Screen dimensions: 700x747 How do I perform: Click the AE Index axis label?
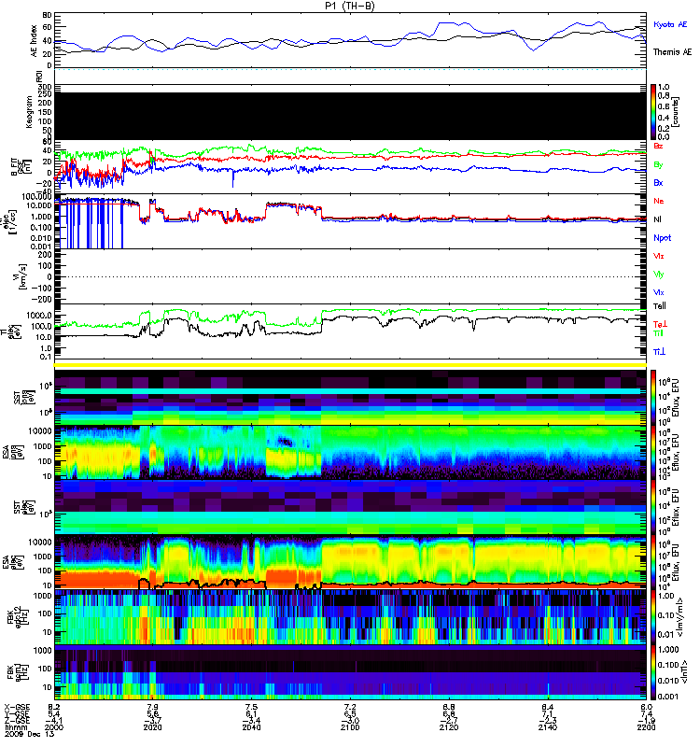coord(34,41)
